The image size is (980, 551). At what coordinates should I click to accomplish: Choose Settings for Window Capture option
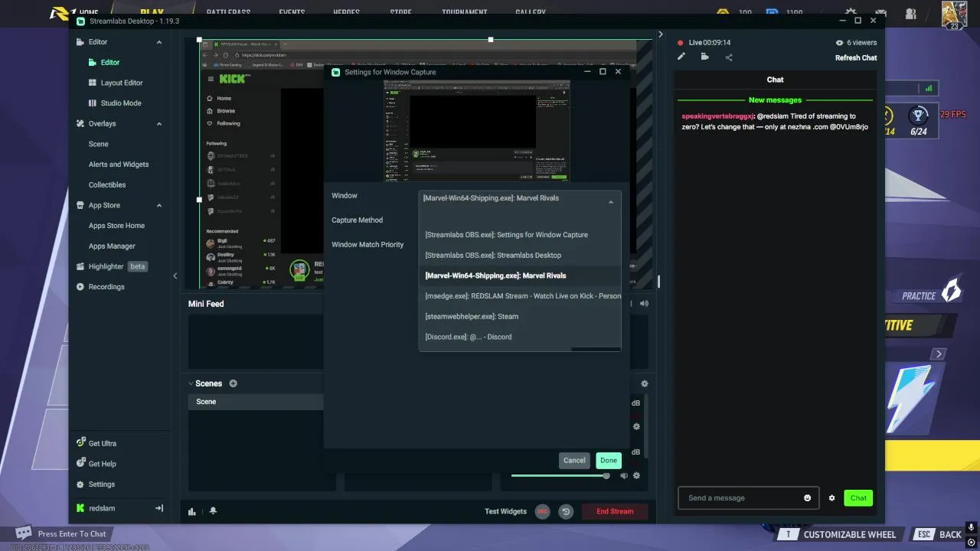point(520,235)
